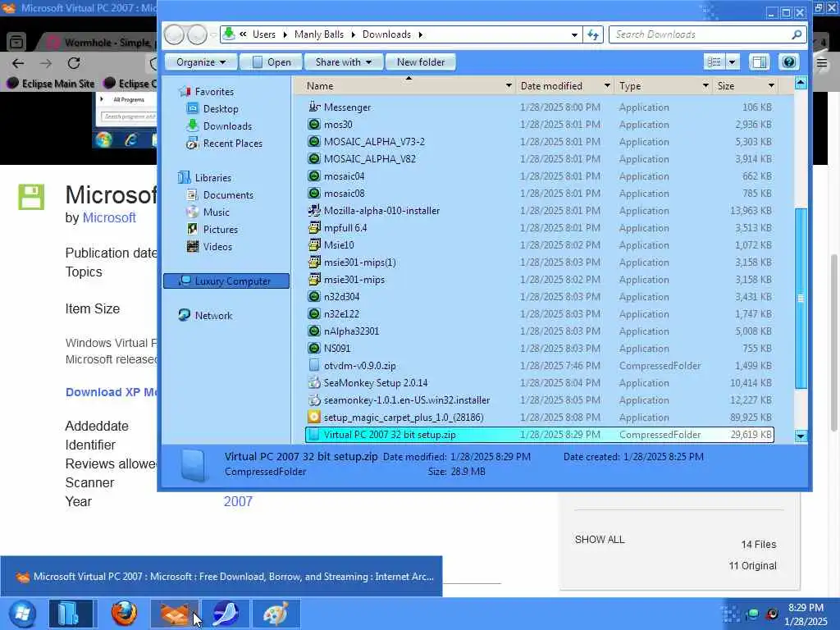Click the blue swoosh browser taskbar icon

click(226, 614)
